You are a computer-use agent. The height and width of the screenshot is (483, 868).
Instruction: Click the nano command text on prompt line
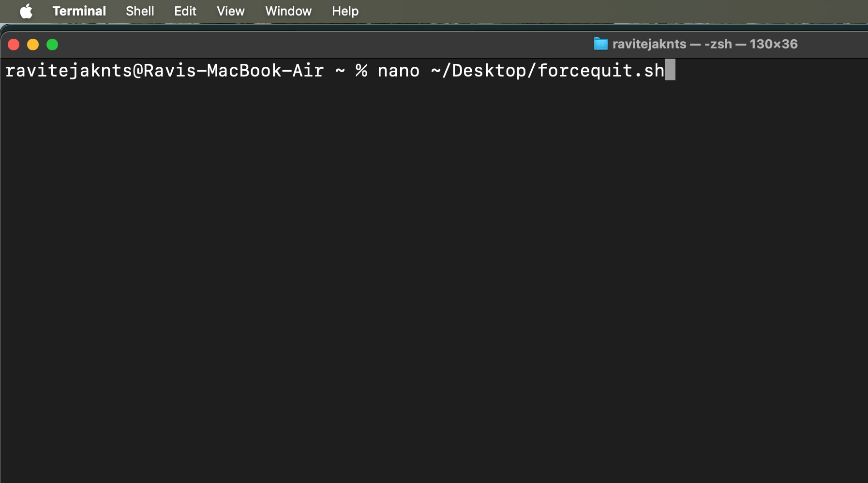coord(399,71)
